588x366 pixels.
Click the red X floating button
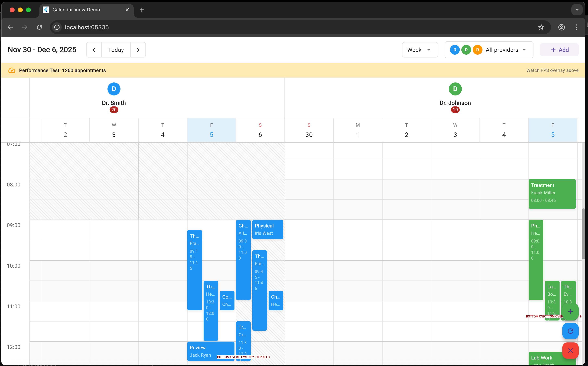coord(570,351)
